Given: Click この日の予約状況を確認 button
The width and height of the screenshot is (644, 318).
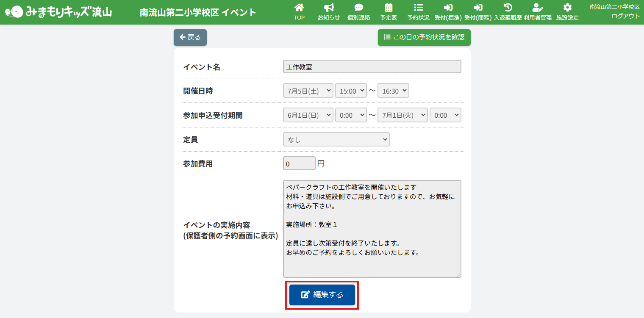Looking at the screenshot, I should [424, 37].
